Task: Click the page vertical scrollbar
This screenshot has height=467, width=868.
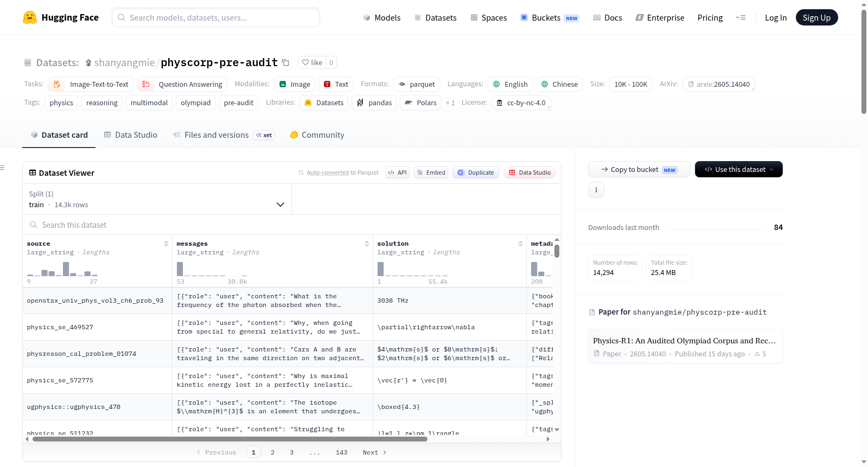Action: pos(864,62)
